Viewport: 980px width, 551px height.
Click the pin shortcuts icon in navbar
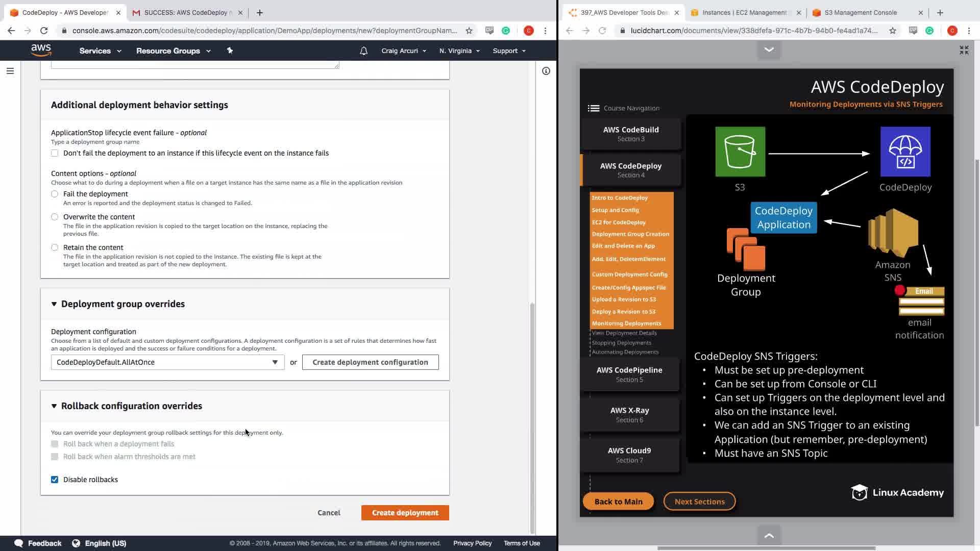click(x=230, y=51)
